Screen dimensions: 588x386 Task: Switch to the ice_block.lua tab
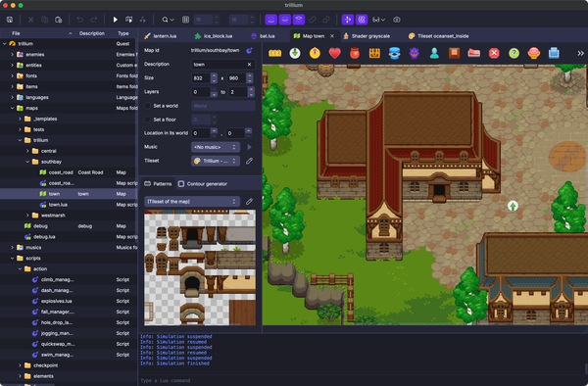point(214,36)
